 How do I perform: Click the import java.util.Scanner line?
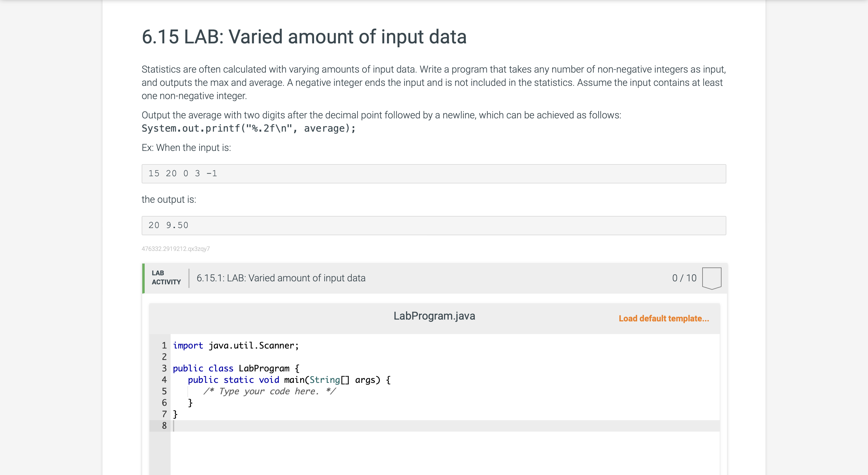point(236,345)
